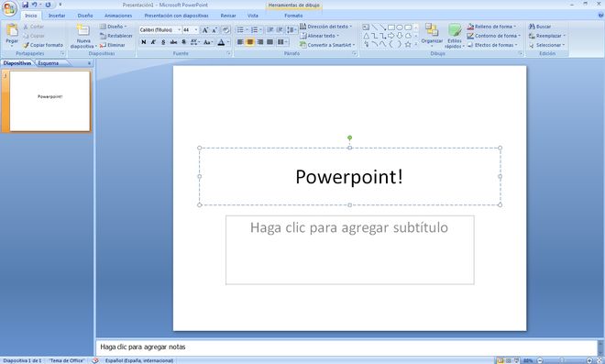Select the oval shape
The height and width of the screenshot is (364, 605).
400,27
